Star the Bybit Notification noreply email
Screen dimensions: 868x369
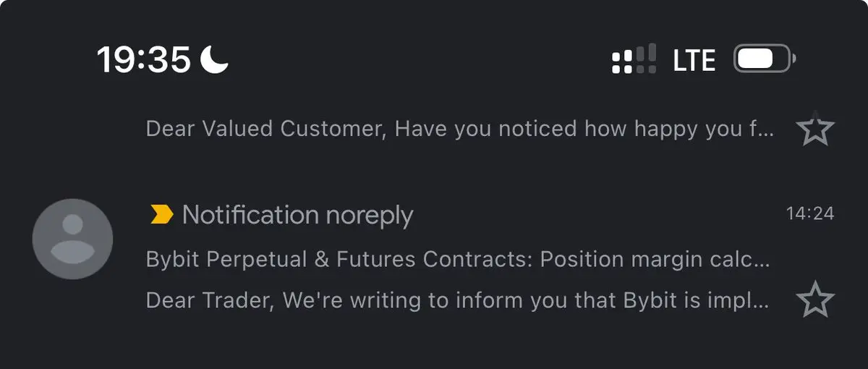(x=815, y=300)
